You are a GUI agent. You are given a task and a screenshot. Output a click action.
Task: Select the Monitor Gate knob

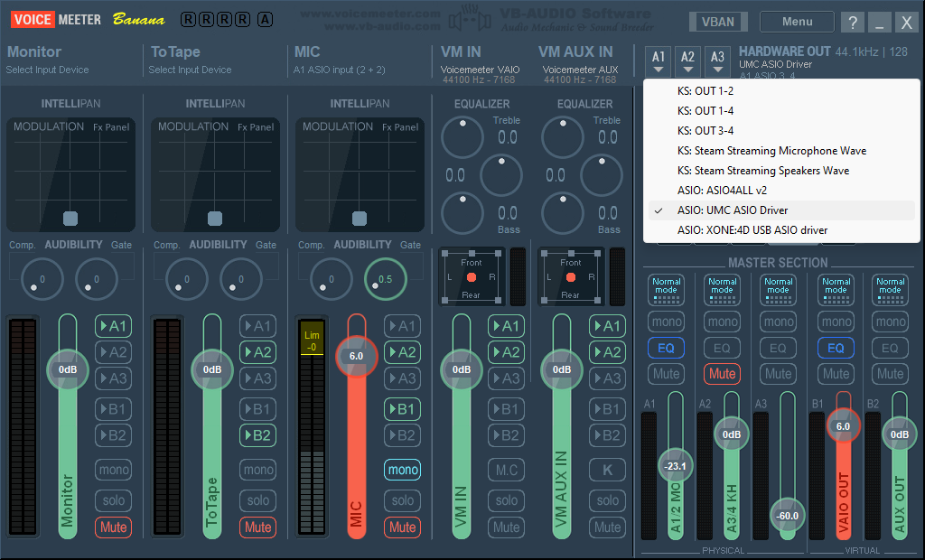coord(96,279)
